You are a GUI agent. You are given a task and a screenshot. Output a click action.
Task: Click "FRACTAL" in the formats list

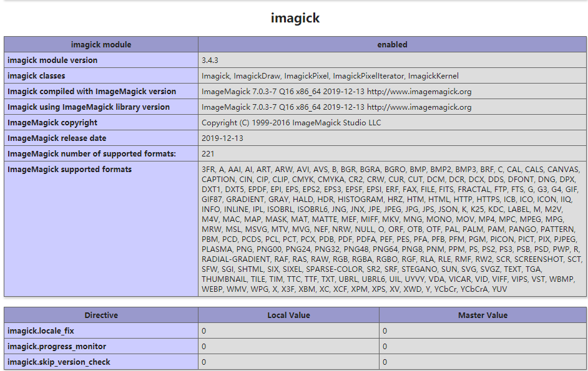(x=474, y=190)
